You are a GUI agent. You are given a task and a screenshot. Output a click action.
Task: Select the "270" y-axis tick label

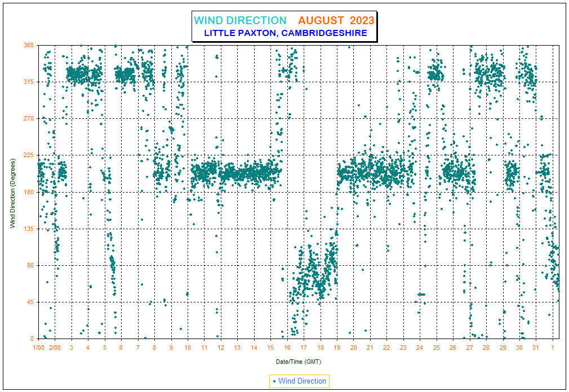tap(29, 119)
